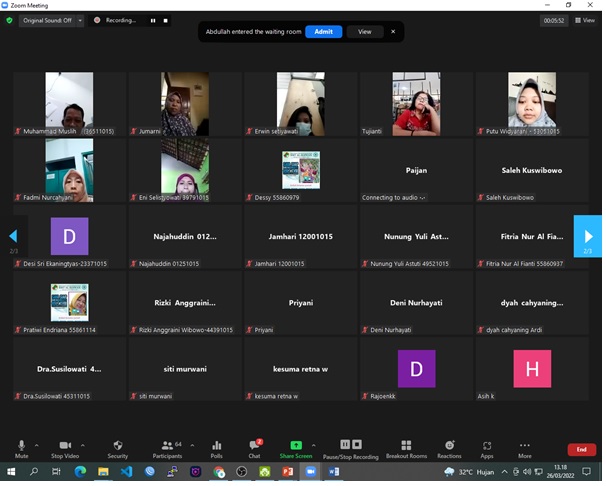The image size is (606, 486).
Task: Open Microsoft Word from the taskbar
Action: 333,471
